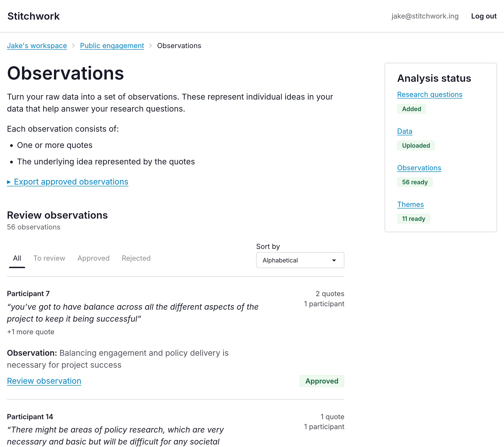The height and width of the screenshot is (447, 504).
Task: Click the Observations breadcrumb text
Action: click(179, 46)
